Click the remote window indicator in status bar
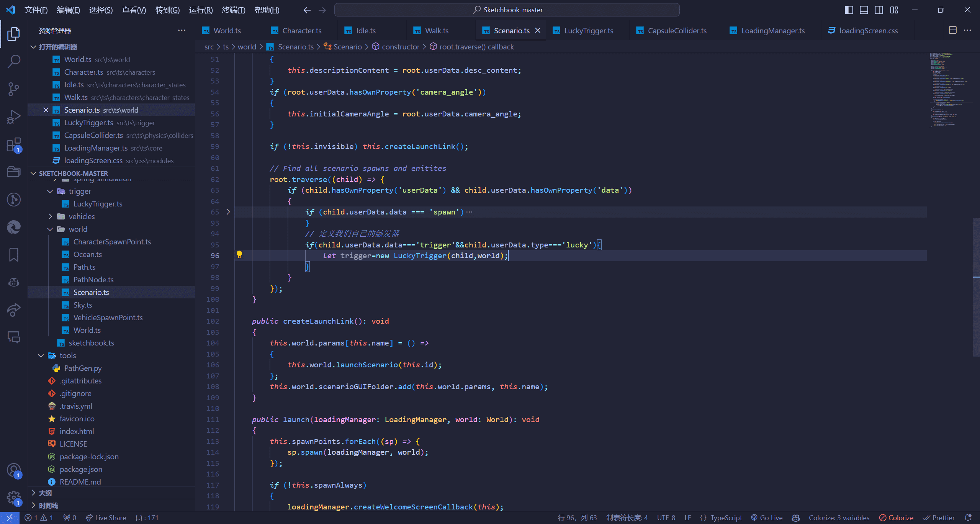Image resolution: width=980 pixels, height=524 pixels. [x=10, y=518]
